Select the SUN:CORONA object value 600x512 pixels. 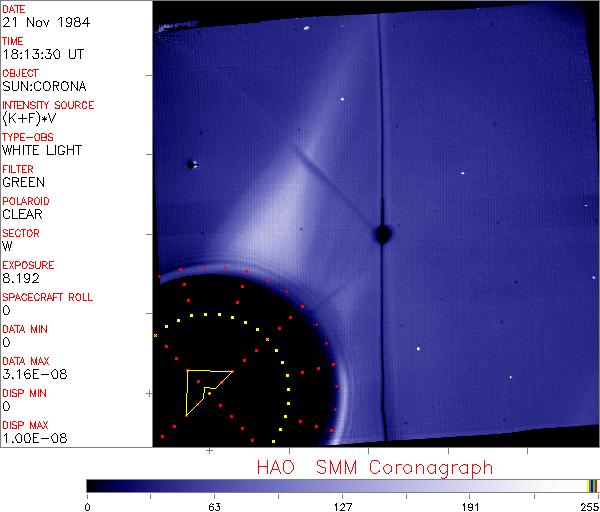point(44,86)
